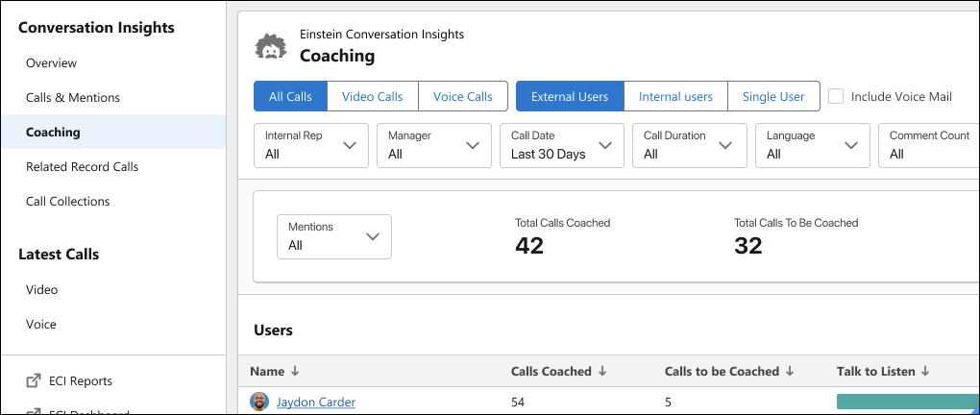Open Jaydon Carder's user link

pos(316,402)
